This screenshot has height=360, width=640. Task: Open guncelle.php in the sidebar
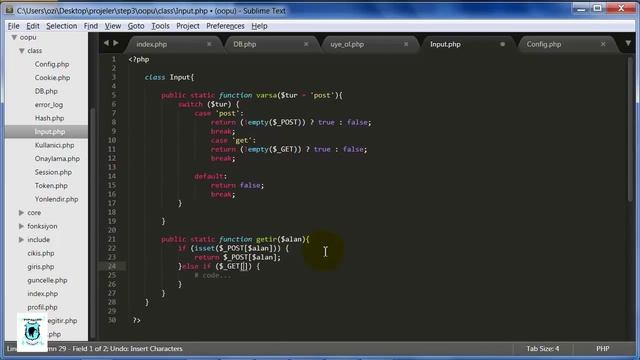[47, 280]
